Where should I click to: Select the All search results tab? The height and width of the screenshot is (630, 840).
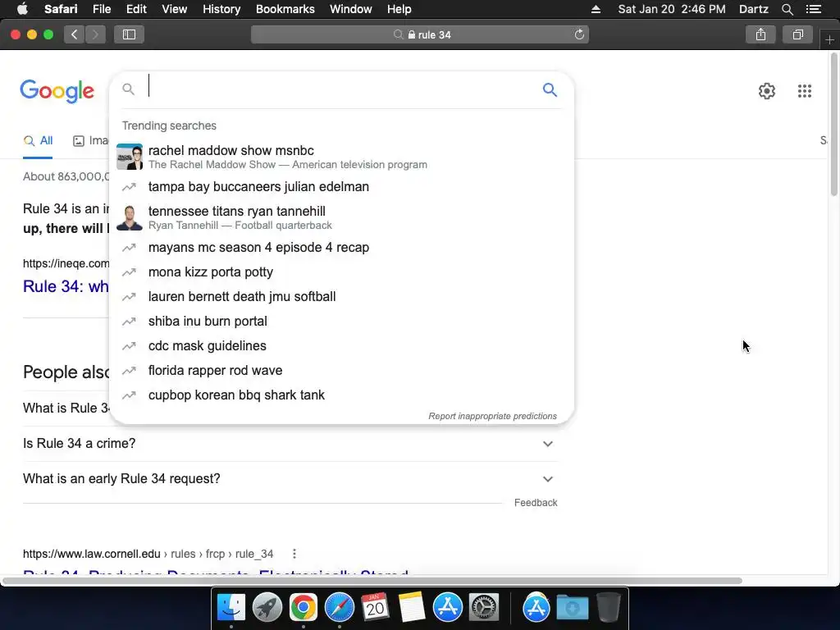38,141
